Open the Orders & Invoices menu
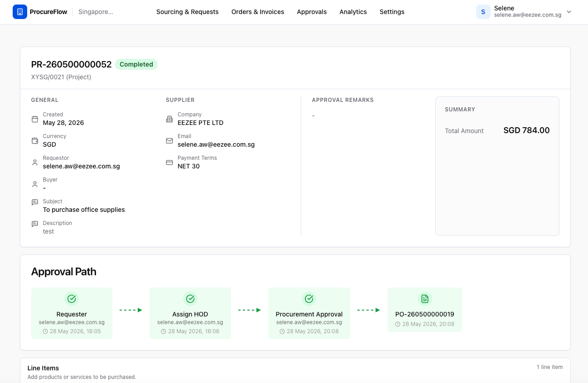The width and height of the screenshot is (588, 383). coord(258,12)
